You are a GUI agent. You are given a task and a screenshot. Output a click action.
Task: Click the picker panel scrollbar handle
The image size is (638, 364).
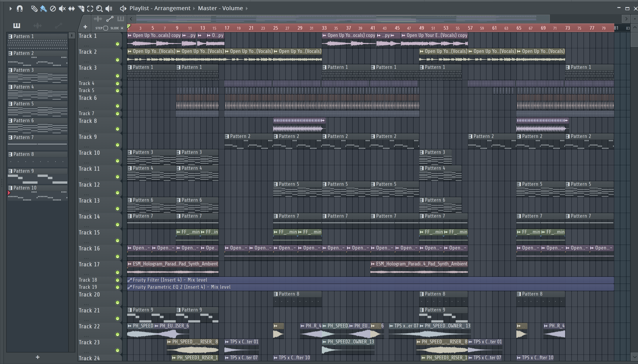(x=72, y=35)
